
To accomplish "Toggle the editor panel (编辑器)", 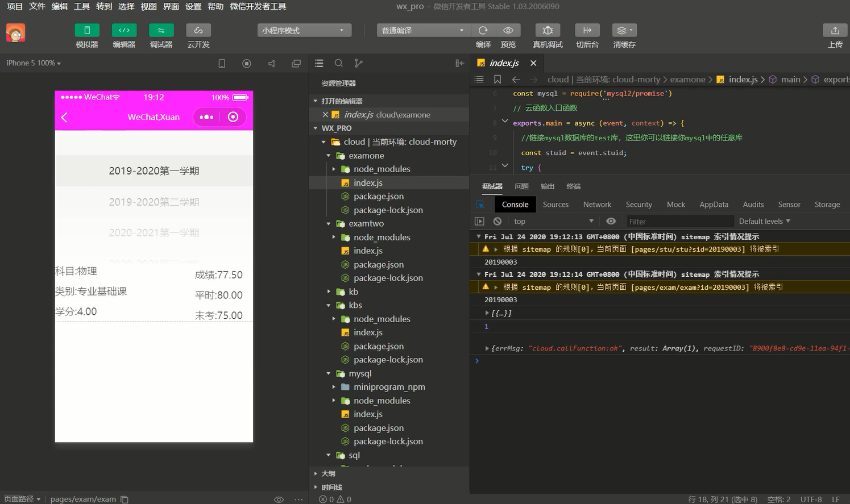I will click(x=124, y=30).
